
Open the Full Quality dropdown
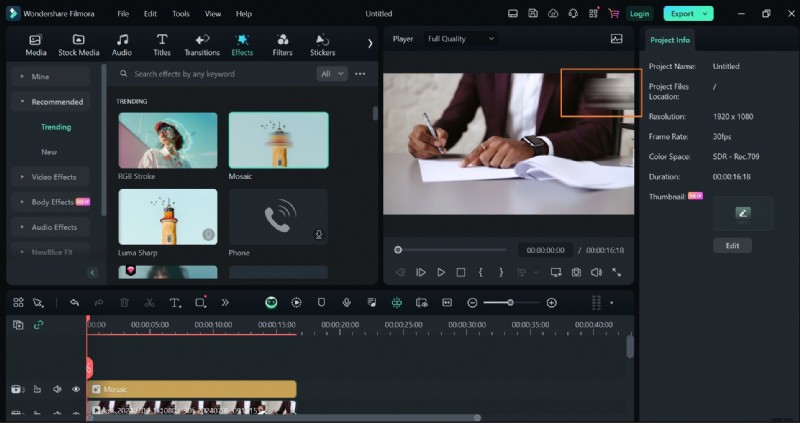pyautogui.click(x=461, y=39)
